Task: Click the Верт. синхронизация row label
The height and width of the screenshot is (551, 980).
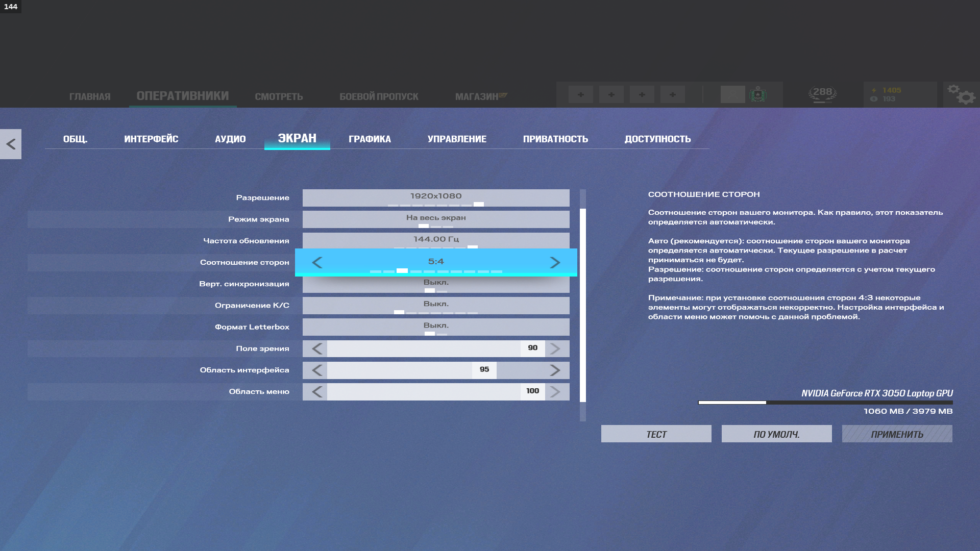Action: pyautogui.click(x=244, y=284)
